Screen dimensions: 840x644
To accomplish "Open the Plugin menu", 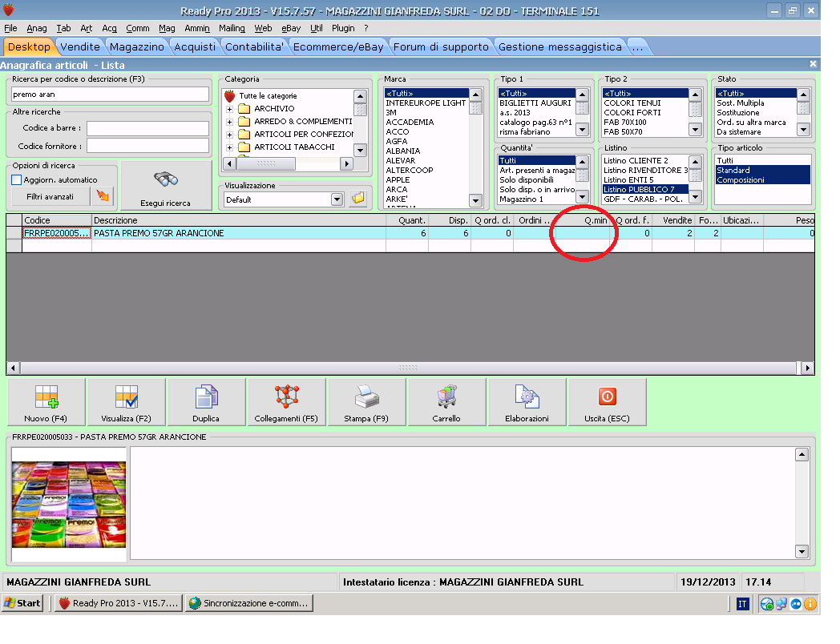I will point(343,28).
